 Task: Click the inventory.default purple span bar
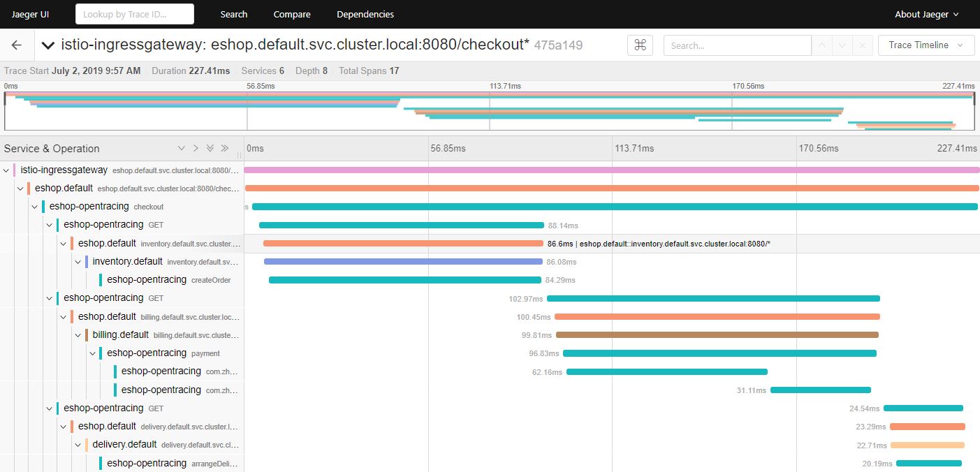click(x=403, y=262)
